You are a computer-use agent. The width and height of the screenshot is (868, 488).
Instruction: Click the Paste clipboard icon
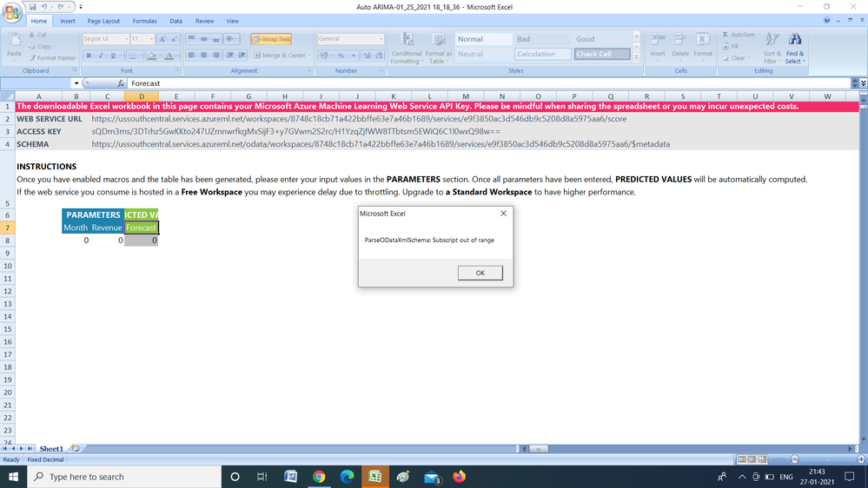tap(15, 41)
